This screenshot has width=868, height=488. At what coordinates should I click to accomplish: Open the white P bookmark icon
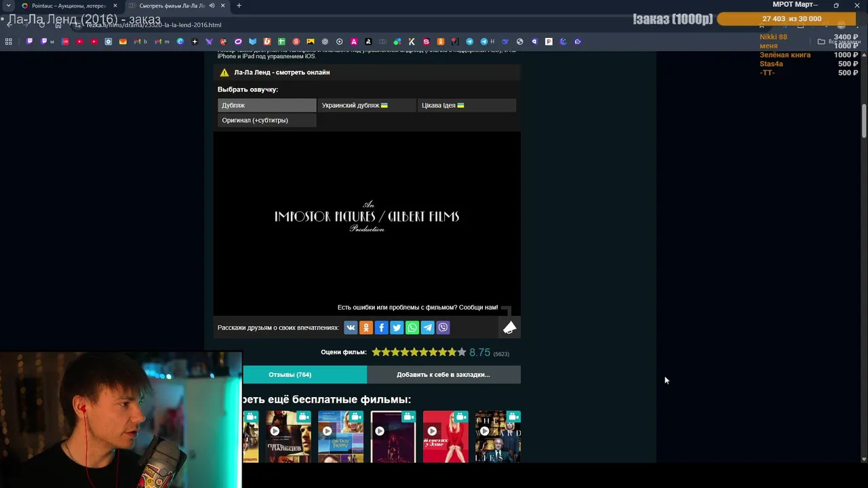coord(549,41)
